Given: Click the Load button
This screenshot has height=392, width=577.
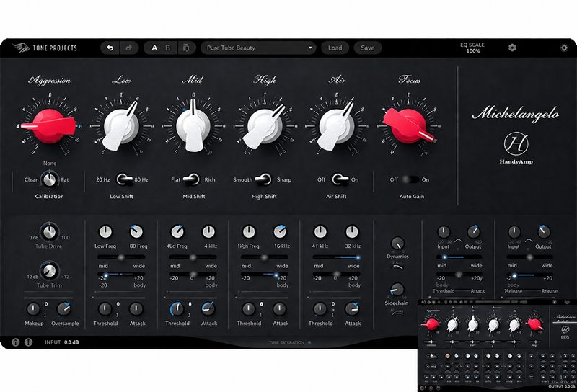Looking at the screenshot, I should [x=335, y=48].
